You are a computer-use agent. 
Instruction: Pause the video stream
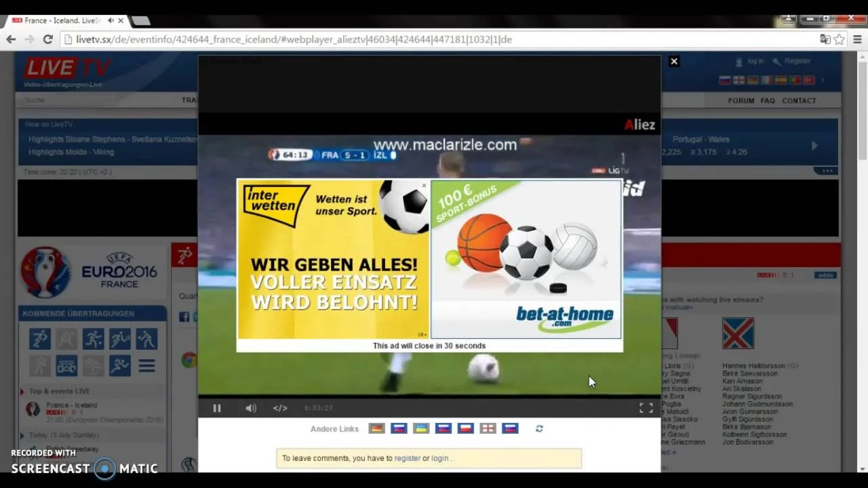click(x=217, y=408)
